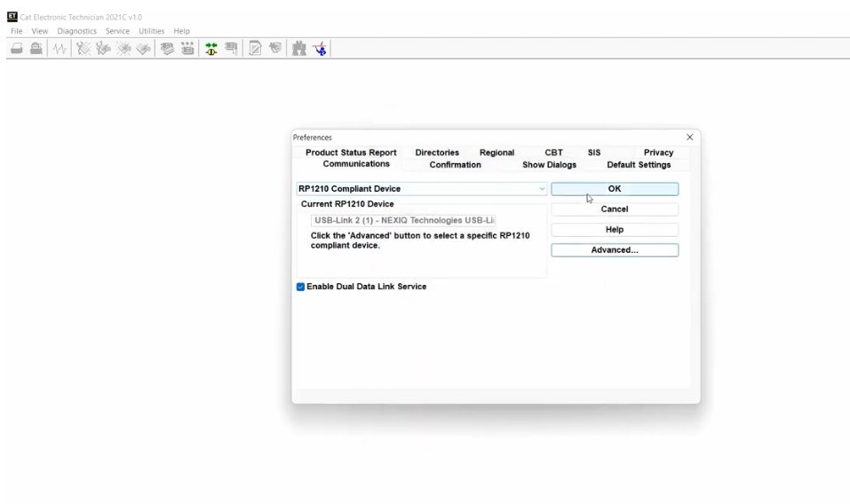The image size is (850, 504).
Task: Click Cat Electronic Technician 2021C title text
Action: (81, 18)
